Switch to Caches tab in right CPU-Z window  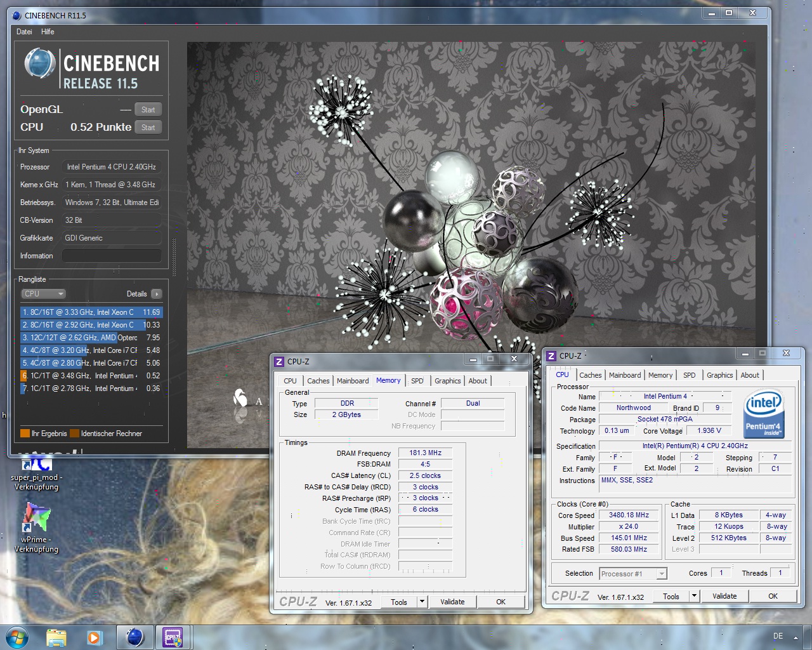pyautogui.click(x=591, y=375)
